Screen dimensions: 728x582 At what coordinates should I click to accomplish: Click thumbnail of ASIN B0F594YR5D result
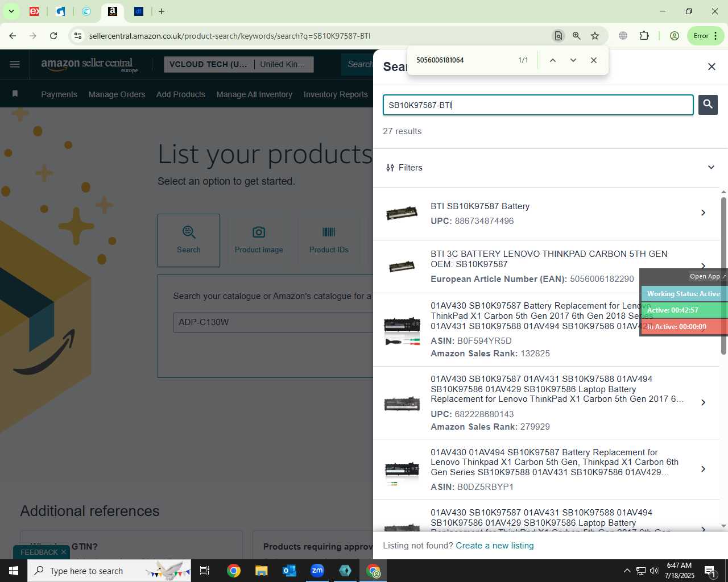click(402, 330)
